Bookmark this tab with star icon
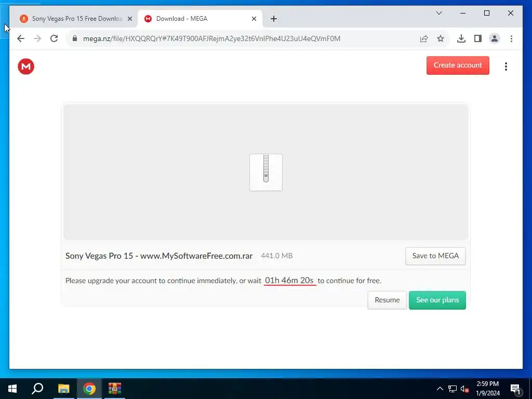The width and height of the screenshot is (532, 399). 441,38
